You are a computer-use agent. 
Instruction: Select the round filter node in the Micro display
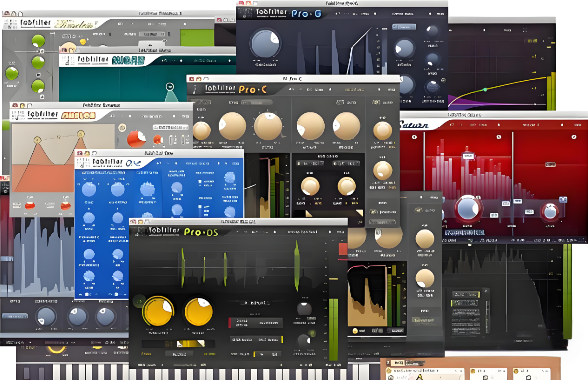click(170, 87)
